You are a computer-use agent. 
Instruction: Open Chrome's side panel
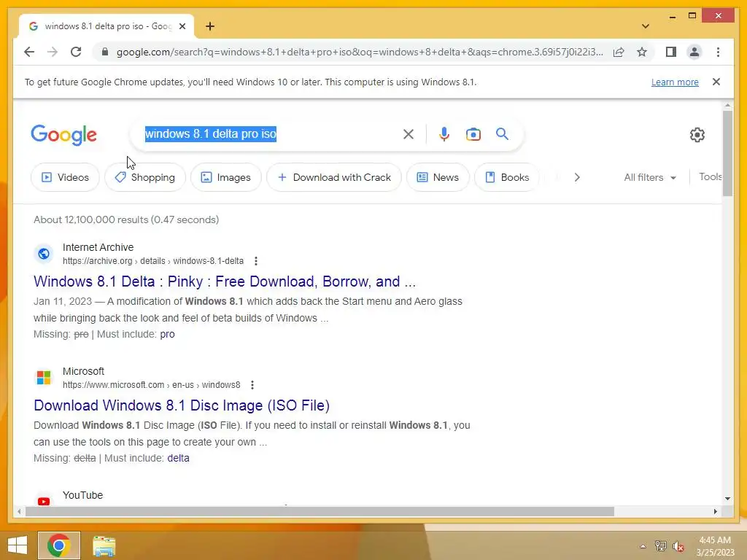pos(671,52)
